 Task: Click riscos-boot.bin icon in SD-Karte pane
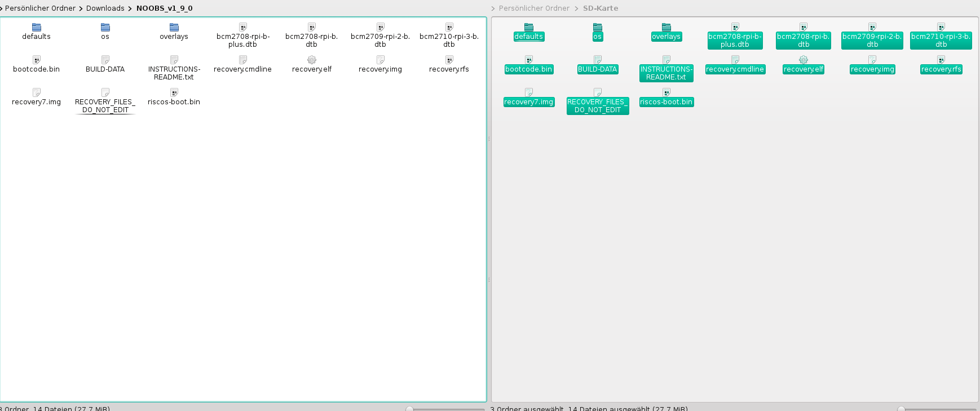coord(666,92)
